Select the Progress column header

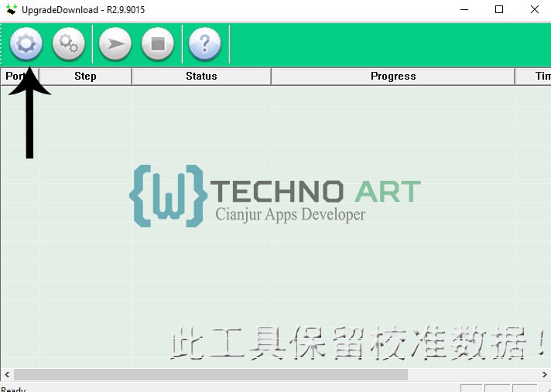coord(393,76)
